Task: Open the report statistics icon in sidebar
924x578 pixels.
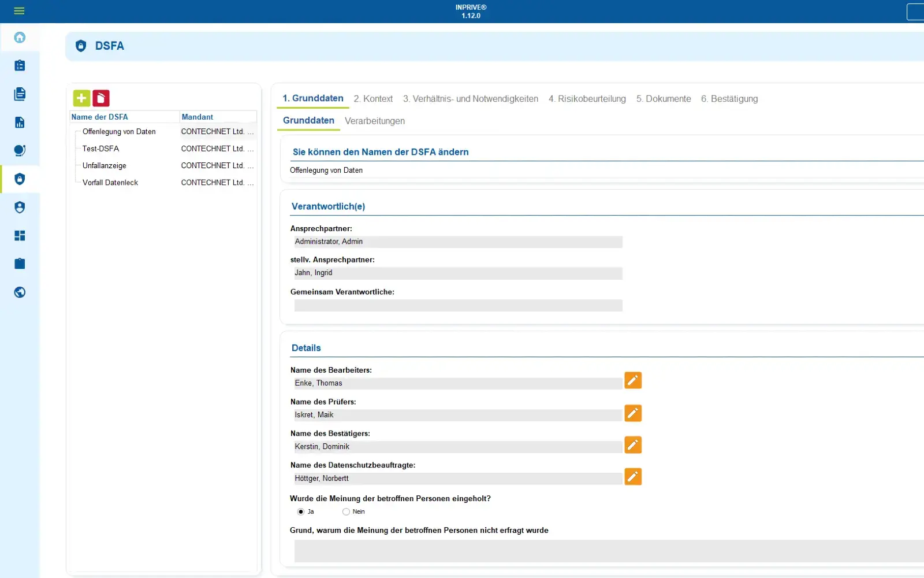Action: coord(20,122)
